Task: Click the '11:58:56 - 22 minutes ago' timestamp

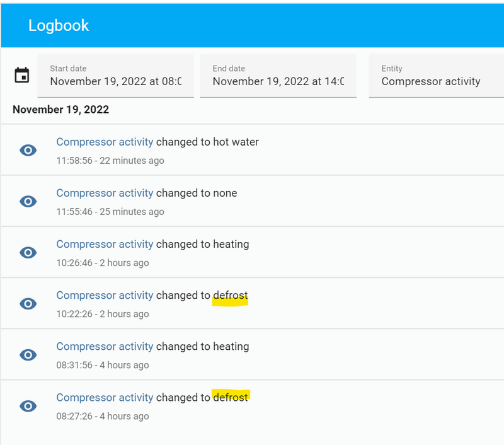Action: [x=110, y=161]
